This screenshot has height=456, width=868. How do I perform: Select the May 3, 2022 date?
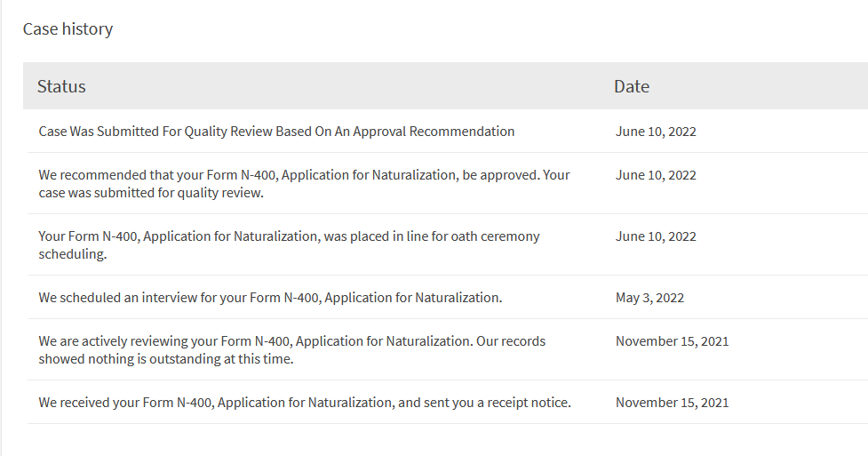pyautogui.click(x=649, y=298)
